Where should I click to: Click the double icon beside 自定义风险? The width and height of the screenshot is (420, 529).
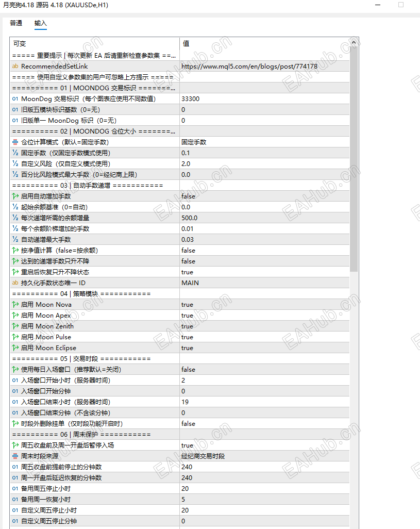(15, 163)
